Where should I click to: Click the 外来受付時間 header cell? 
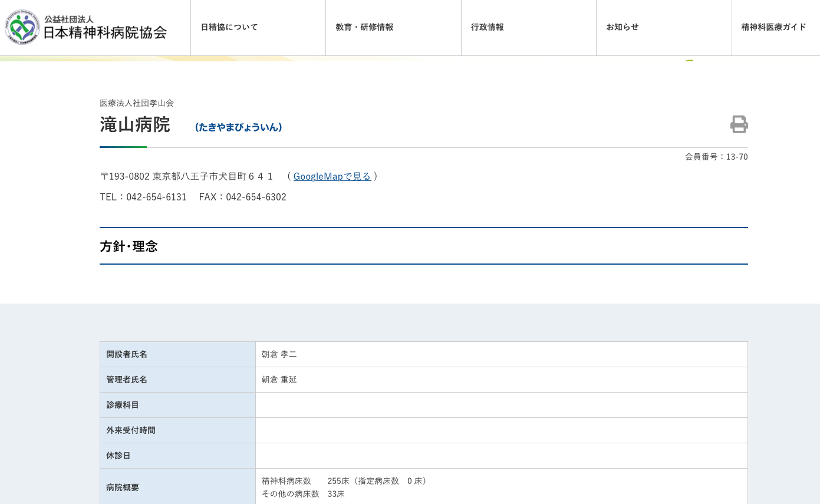[177, 430]
